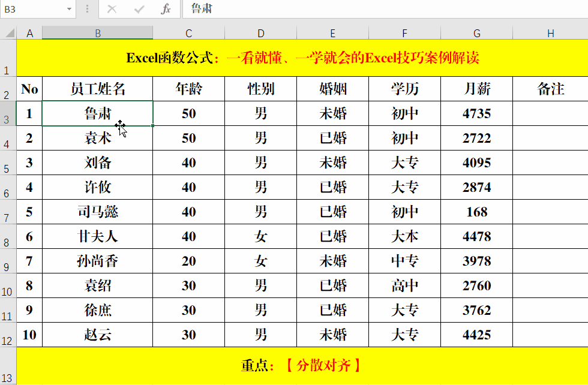Click the No header cell
588x385 pixels.
29,89
